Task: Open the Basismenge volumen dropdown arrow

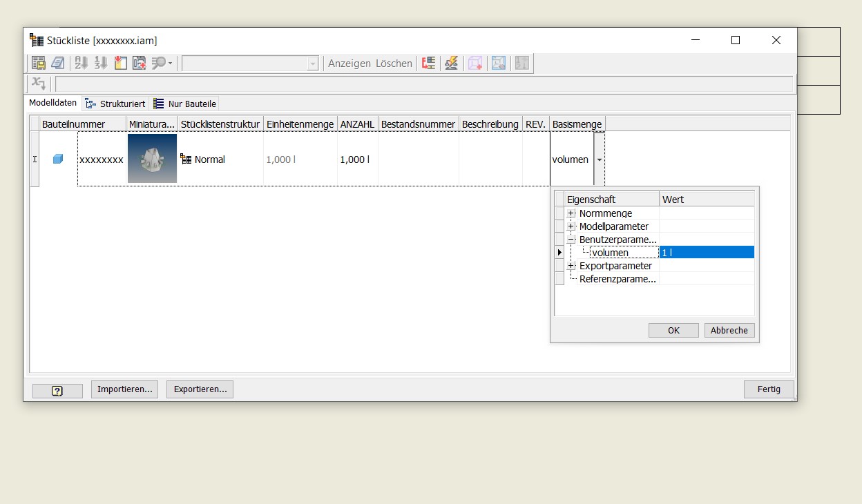Action: coord(599,159)
